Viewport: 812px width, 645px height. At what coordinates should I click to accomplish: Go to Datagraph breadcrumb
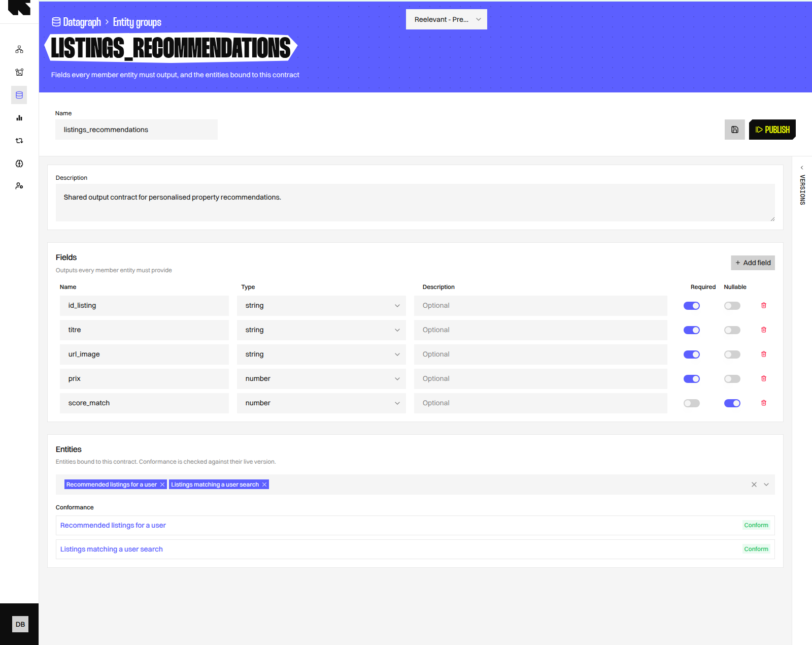82,22
